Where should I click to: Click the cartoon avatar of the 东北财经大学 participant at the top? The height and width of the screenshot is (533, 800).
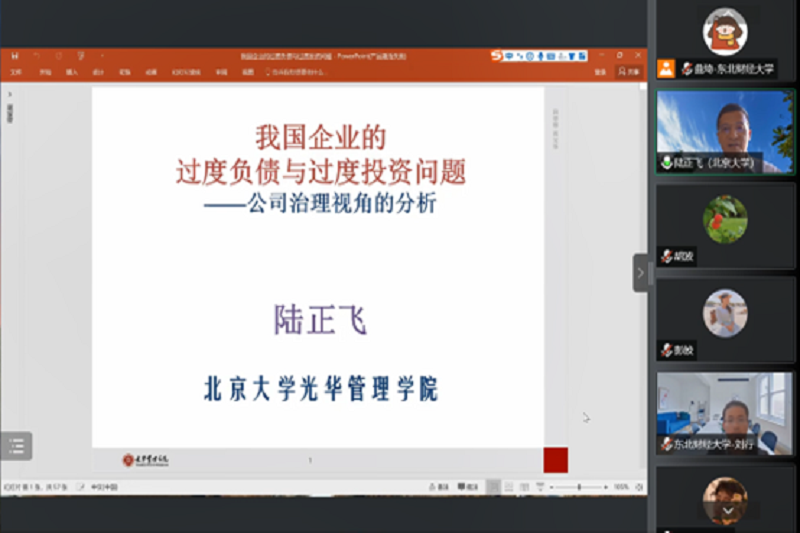(x=725, y=32)
